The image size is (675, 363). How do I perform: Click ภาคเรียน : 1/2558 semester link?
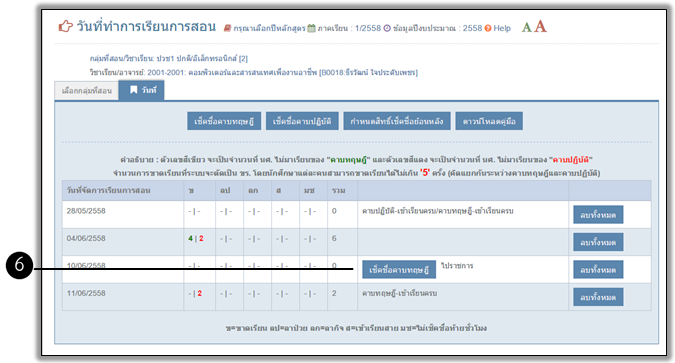pyautogui.click(x=349, y=28)
